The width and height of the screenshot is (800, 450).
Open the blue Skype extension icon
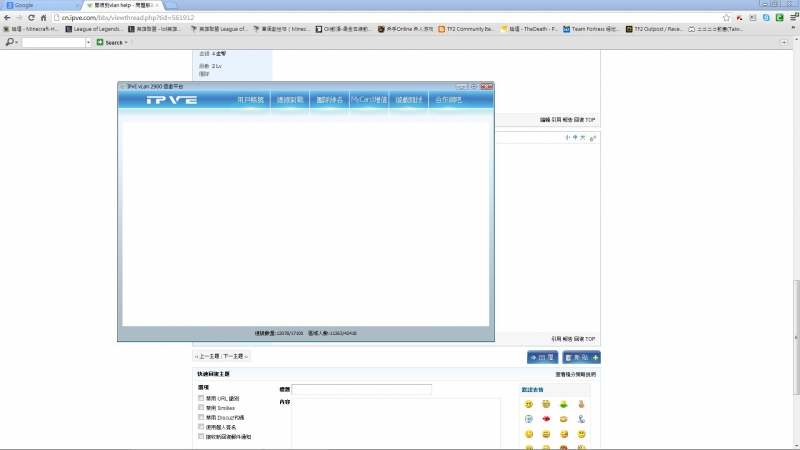766,17
